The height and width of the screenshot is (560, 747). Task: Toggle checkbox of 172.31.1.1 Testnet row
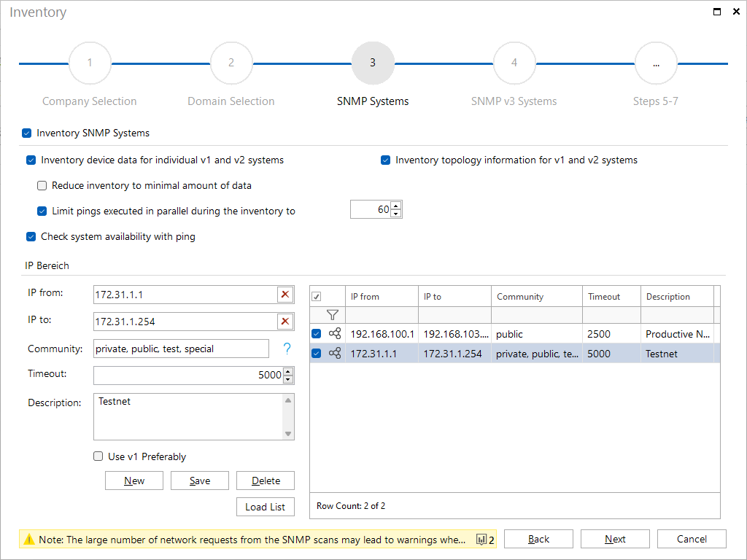click(x=317, y=354)
